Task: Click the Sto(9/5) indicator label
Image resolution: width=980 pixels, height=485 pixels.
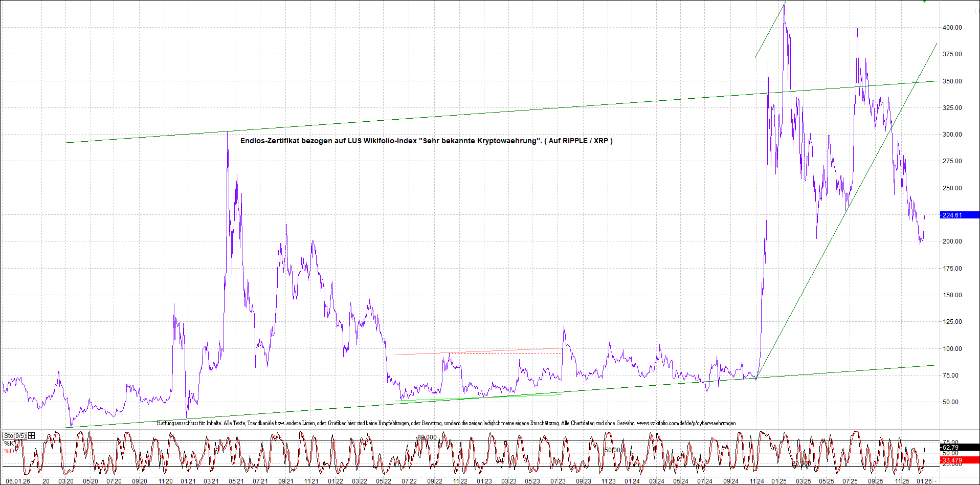Action: tap(14, 436)
